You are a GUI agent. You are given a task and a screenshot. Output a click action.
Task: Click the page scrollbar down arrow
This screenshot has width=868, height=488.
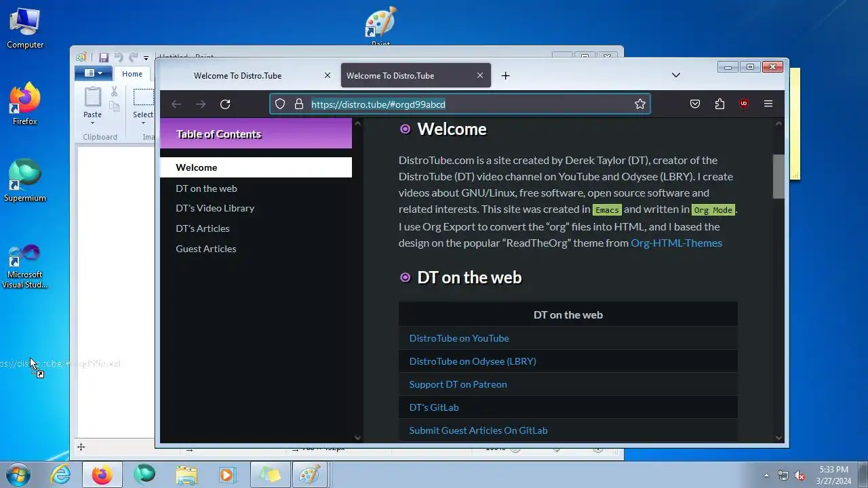pyautogui.click(x=778, y=438)
